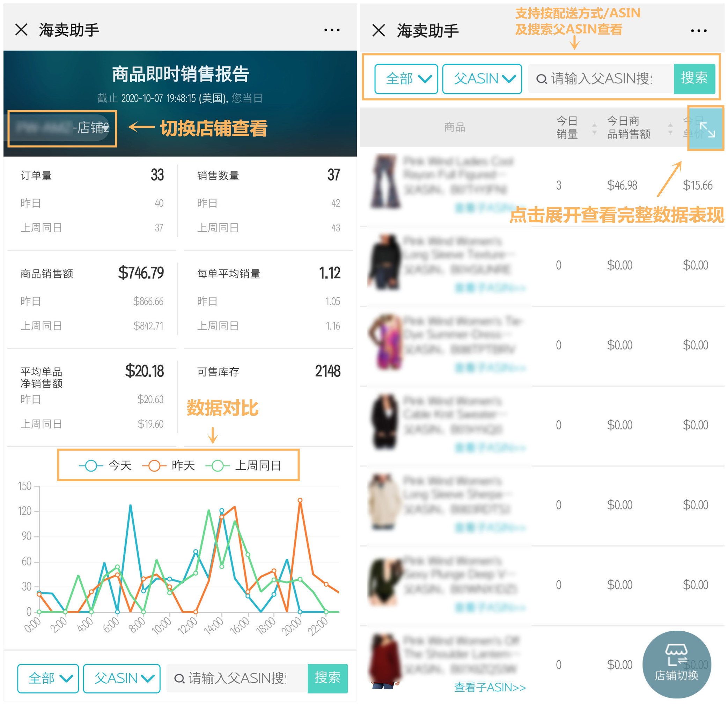Viewport: 728px width, 705px height.
Task: Open the three-dot menu on the right screen
Action: (x=698, y=31)
